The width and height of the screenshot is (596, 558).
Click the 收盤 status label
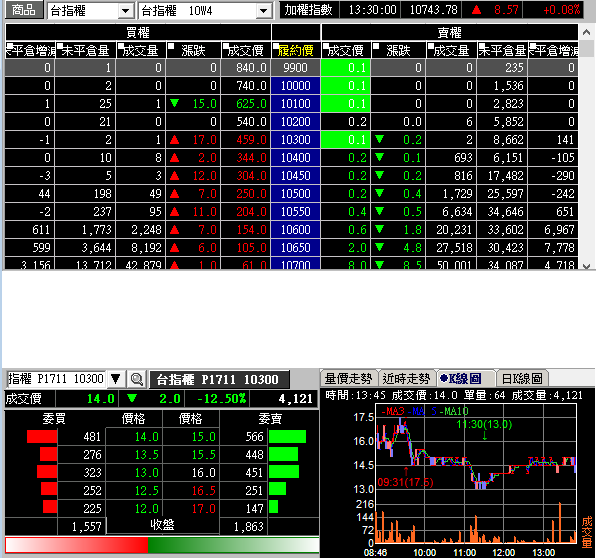click(162, 525)
